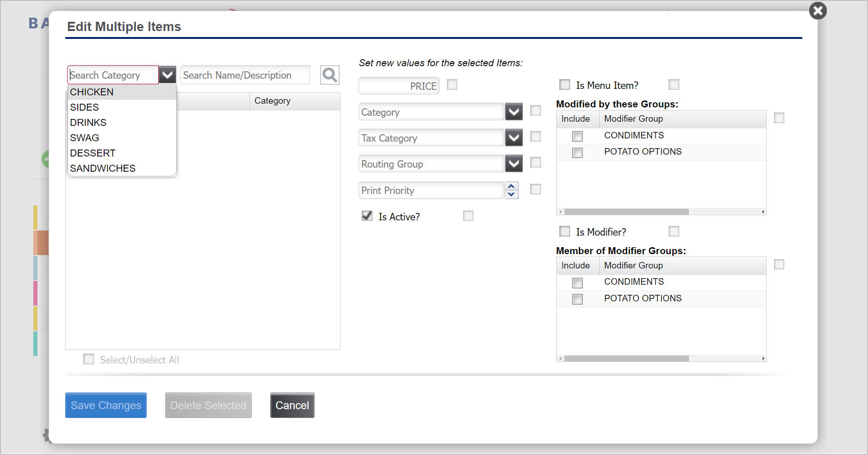868x455 pixels.
Task: Click horizontal scrollbar of Modified by these Groups
Action: pyautogui.click(x=626, y=212)
